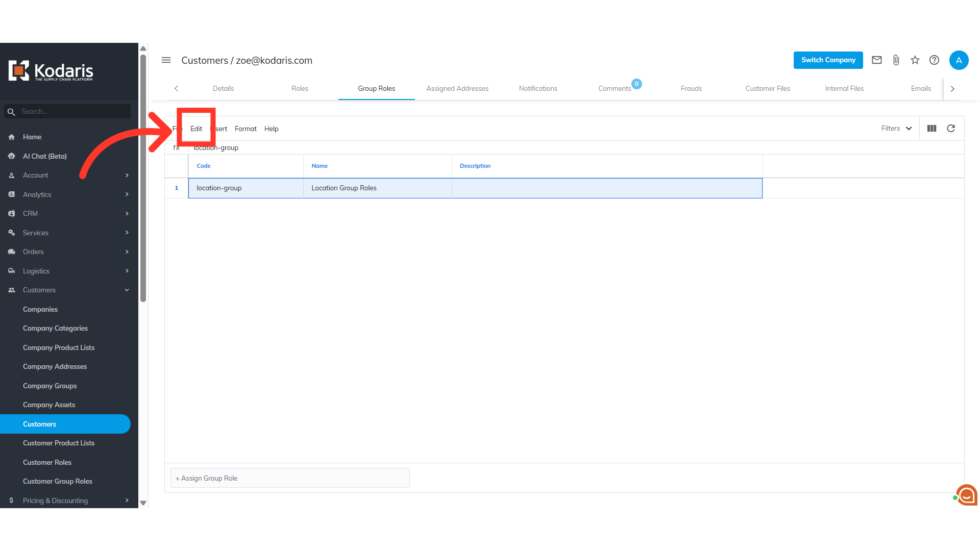Click the user avatar icon

(x=959, y=60)
